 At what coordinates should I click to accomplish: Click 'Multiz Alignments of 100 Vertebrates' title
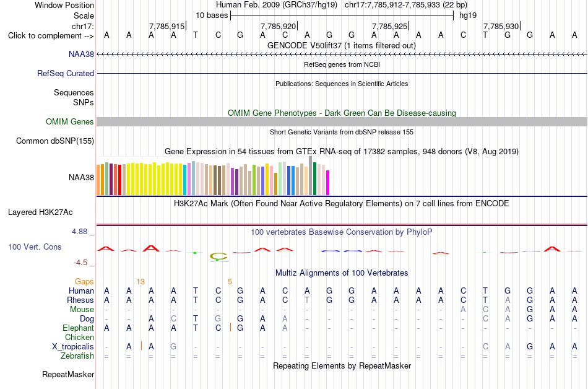[x=342, y=273]
